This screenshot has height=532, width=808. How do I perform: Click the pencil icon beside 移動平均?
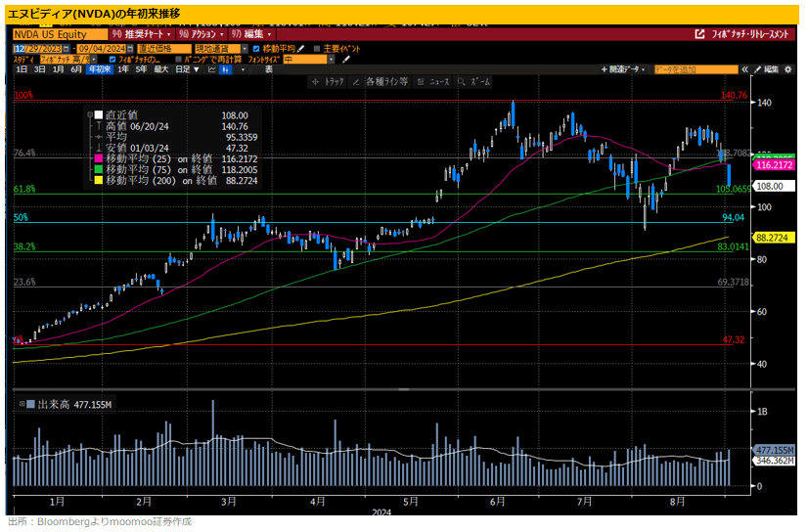pyautogui.click(x=301, y=49)
